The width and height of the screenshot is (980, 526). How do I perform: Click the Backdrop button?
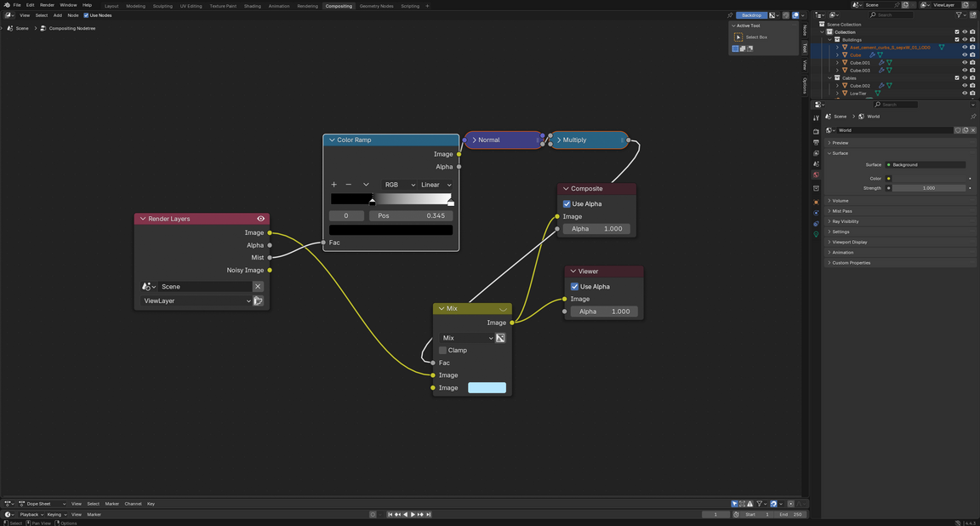751,15
